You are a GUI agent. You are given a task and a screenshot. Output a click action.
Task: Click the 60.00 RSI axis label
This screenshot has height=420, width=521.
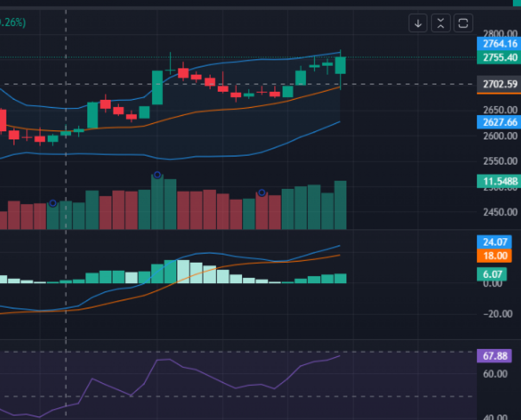pos(495,374)
